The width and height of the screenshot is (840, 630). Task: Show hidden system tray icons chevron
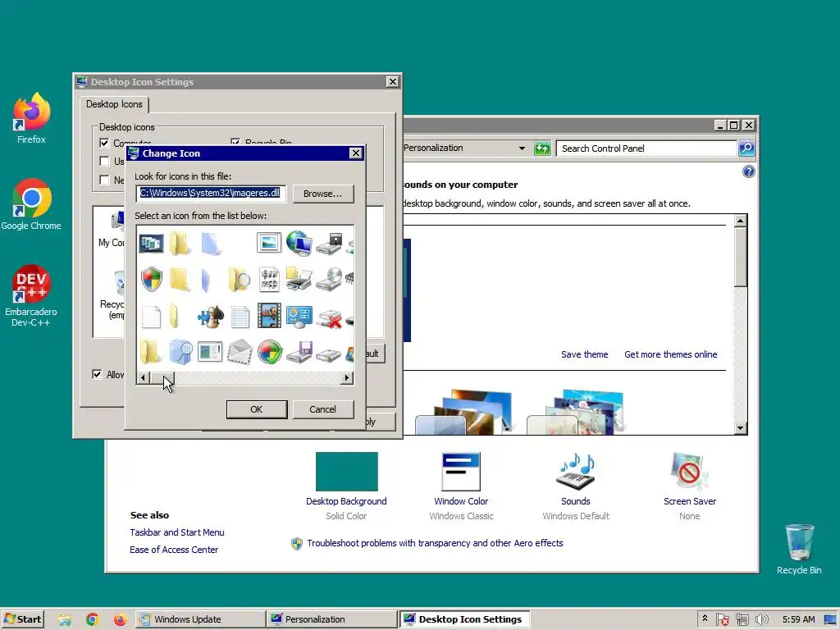point(705,619)
